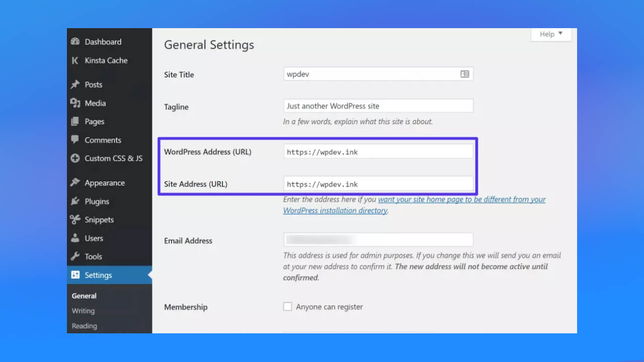Open the Reading settings submenu

[x=84, y=326]
